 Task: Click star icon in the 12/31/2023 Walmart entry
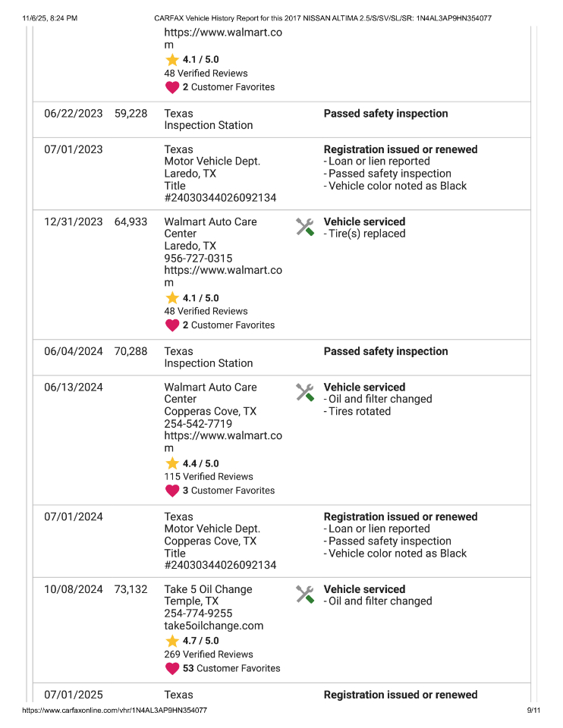pyautogui.click(x=172, y=298)
